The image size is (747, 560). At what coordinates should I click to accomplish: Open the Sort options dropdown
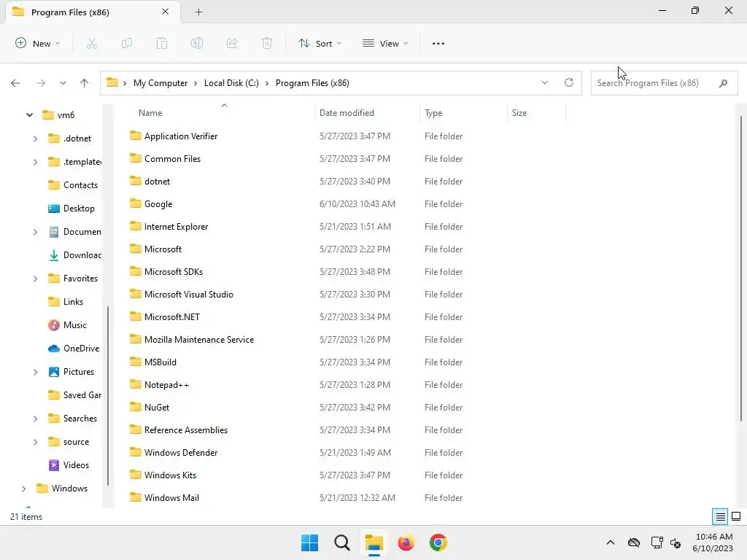pyautogui.click(x=320, y=43)
